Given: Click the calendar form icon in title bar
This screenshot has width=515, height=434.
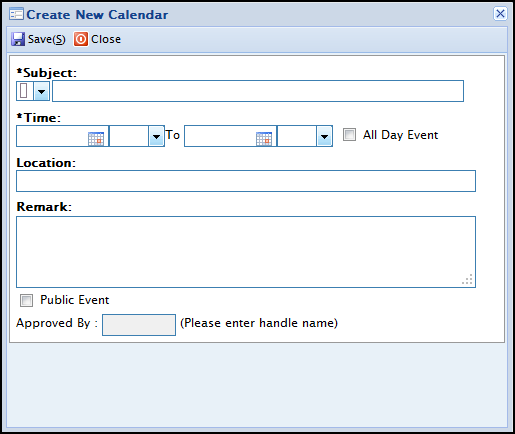Looking at the screenshot, I should coord(16,14).
